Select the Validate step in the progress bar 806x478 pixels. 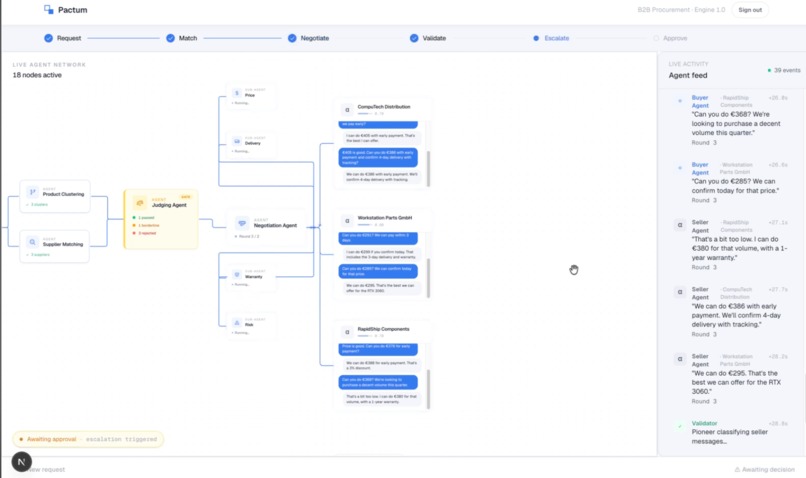coord(428,38)
